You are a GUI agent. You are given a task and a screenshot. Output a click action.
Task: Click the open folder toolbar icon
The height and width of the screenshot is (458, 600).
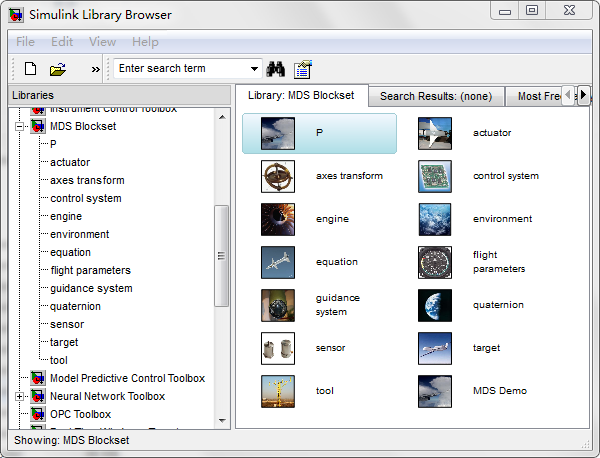58,69
